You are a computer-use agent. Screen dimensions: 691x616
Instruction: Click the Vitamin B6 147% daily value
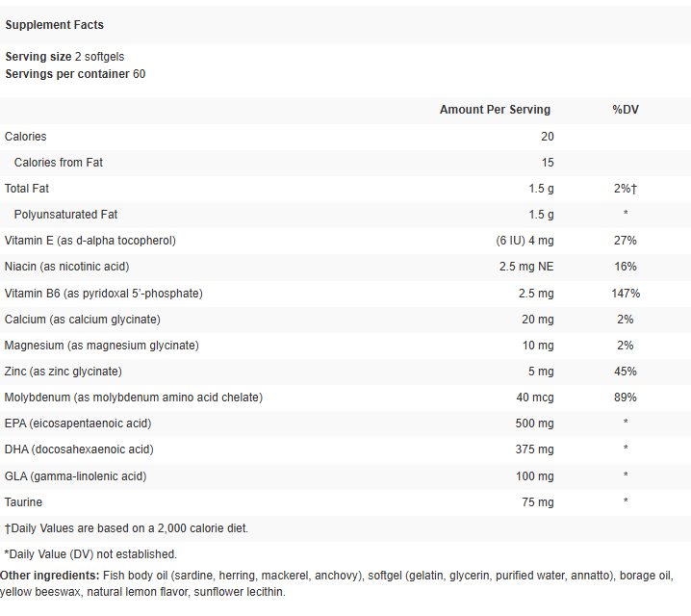pos(626,293)
